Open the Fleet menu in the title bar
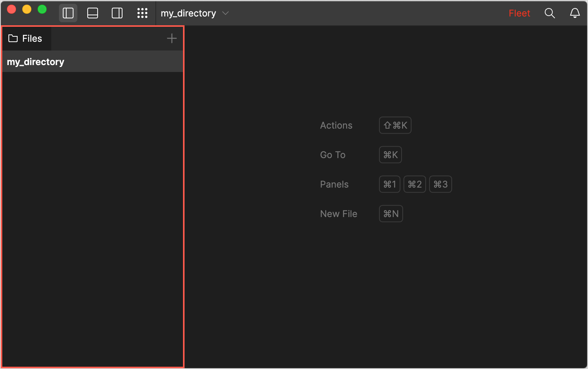 coord(519,13)
